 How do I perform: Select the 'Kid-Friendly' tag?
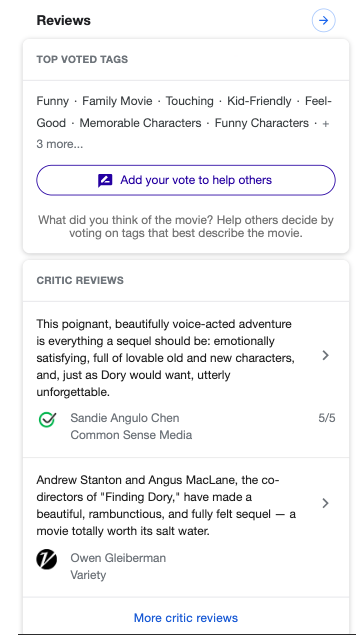tap(259, 101)
